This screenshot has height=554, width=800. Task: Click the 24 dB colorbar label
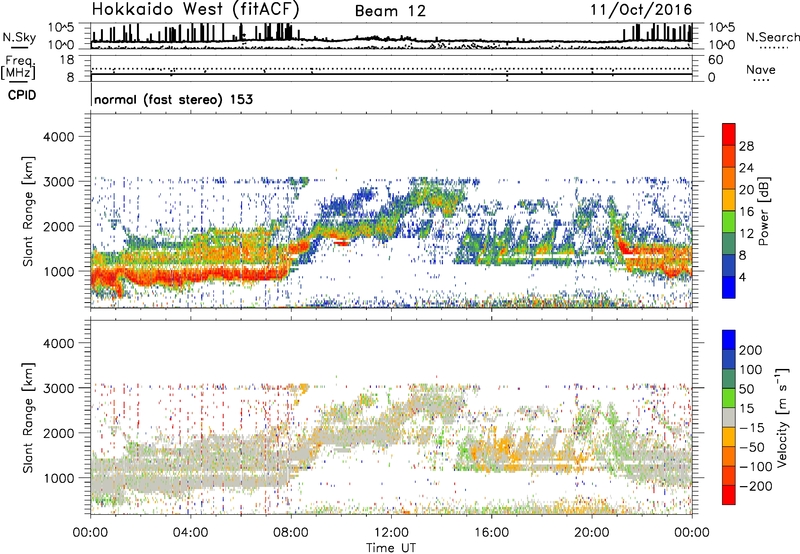[746, 168]
